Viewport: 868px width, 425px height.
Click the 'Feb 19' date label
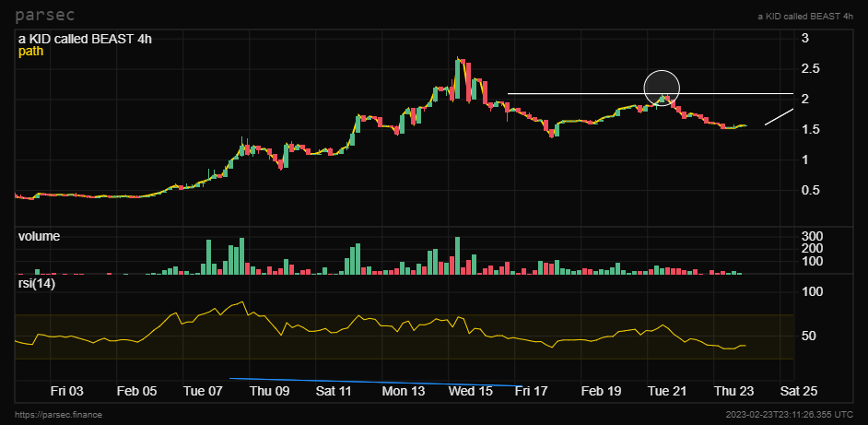(601, 391)
